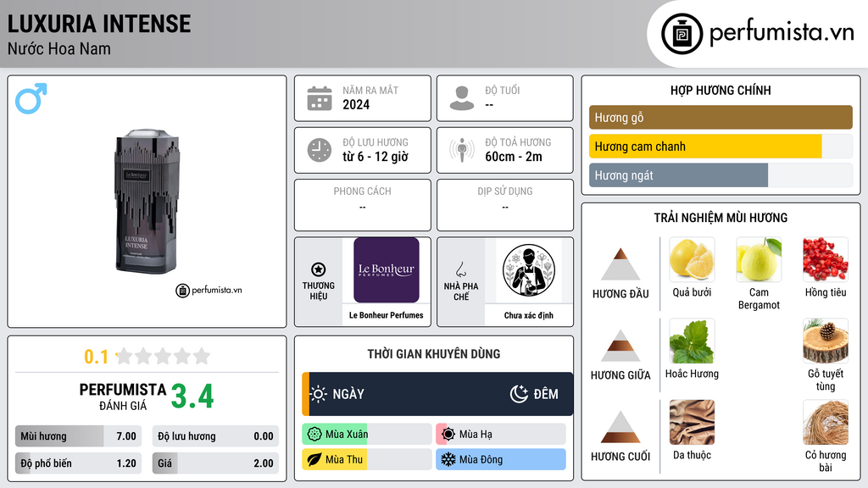
Task: Click the snowflake icon for Mùa Đông
Action: [448, 459]
